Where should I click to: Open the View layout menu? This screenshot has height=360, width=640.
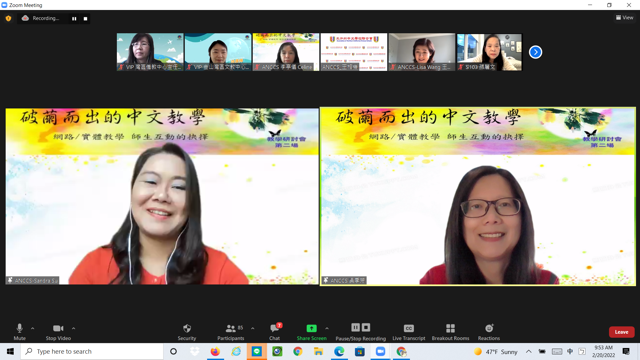pyautogui.click(x=624, y=18)
